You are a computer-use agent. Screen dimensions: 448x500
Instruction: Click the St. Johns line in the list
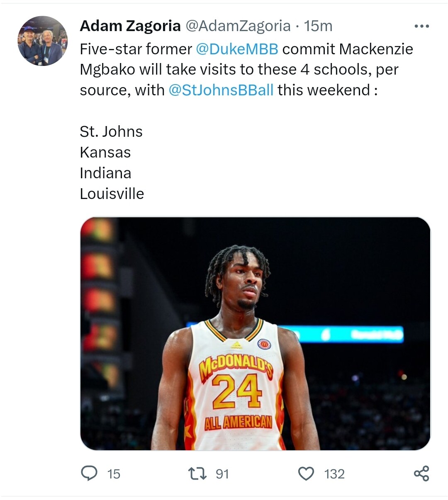coord(111,131)
